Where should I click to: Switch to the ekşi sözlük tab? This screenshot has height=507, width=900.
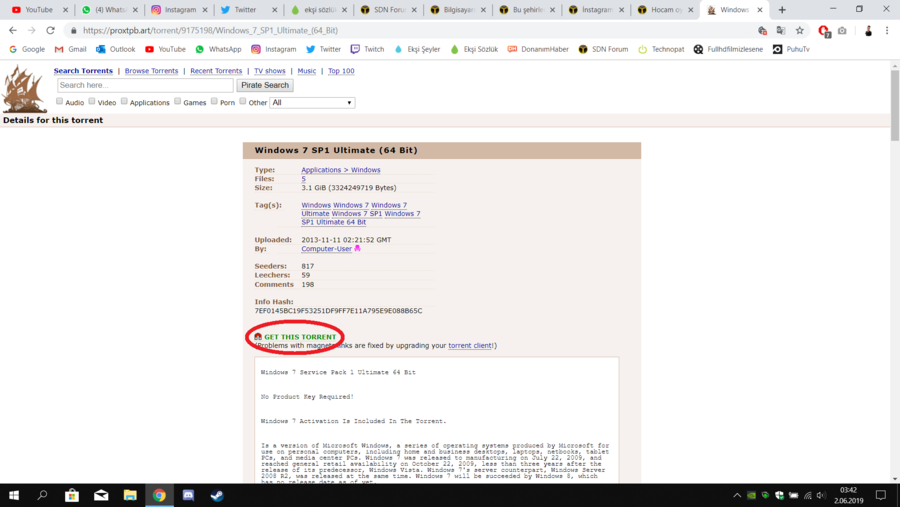point(318,10)
